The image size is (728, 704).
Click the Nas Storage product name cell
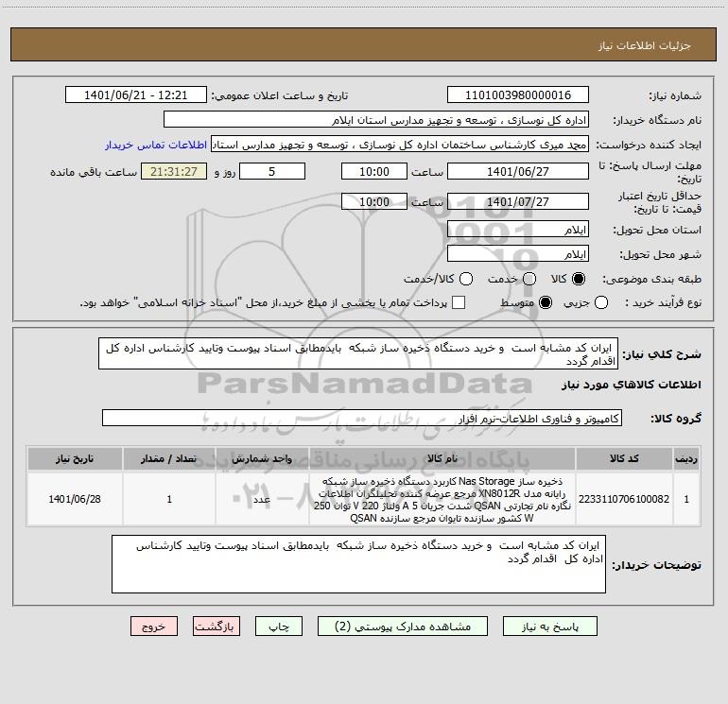tap(442, 499)
